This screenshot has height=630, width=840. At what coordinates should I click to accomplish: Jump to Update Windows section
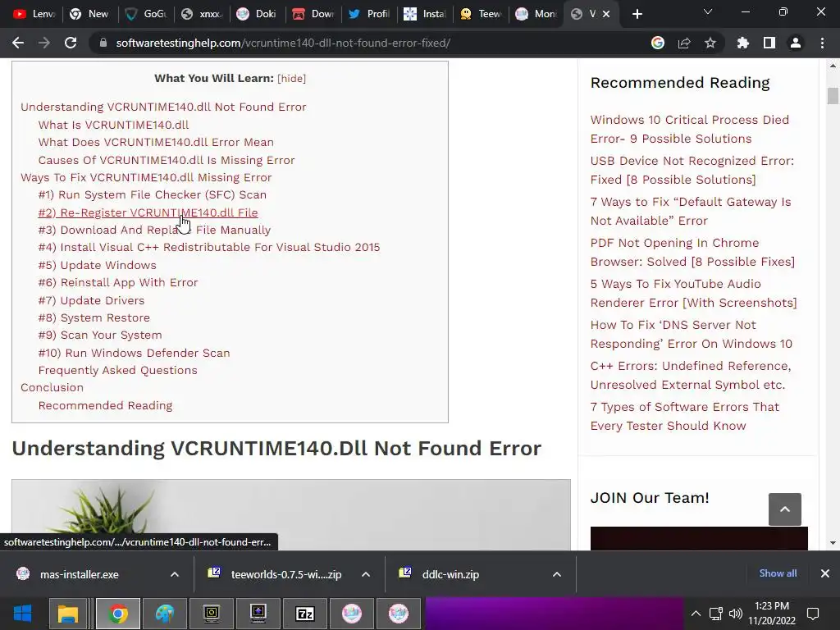[97, 265]
